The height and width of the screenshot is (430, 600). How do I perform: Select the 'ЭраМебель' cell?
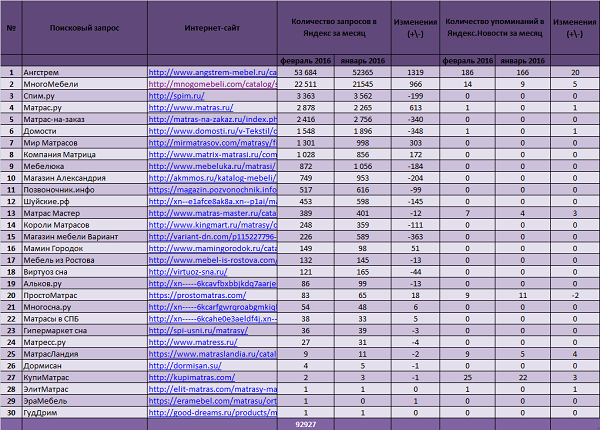click(x=85, y=401)
